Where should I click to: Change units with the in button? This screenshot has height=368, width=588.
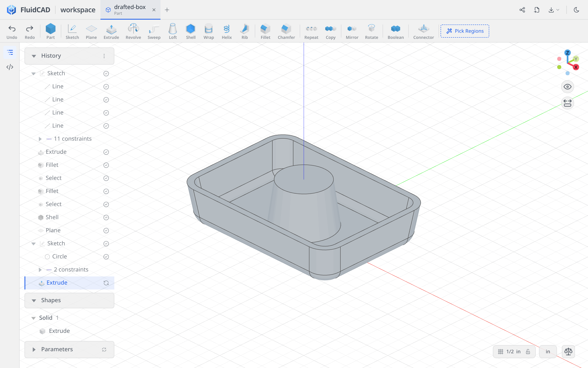[x=548, y=351]
